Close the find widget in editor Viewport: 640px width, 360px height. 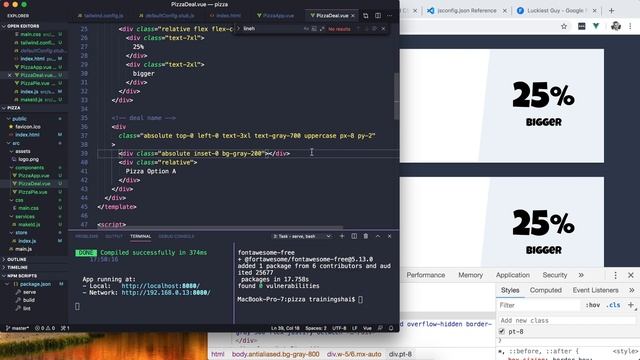(x=383, y=29)
